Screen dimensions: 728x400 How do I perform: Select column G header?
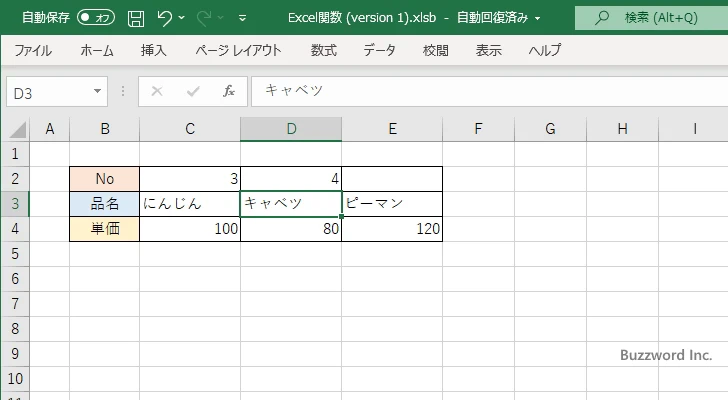pyautogui.click(x=551, y=129)
